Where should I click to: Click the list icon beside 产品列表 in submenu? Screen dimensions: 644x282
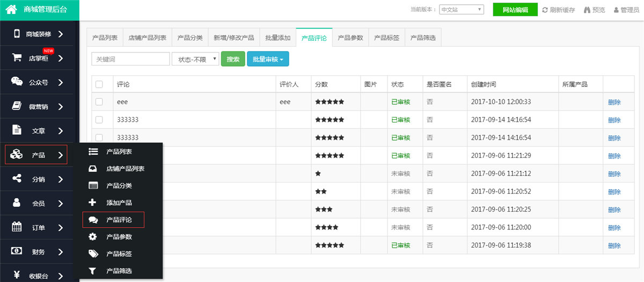(x=93, y=152)
